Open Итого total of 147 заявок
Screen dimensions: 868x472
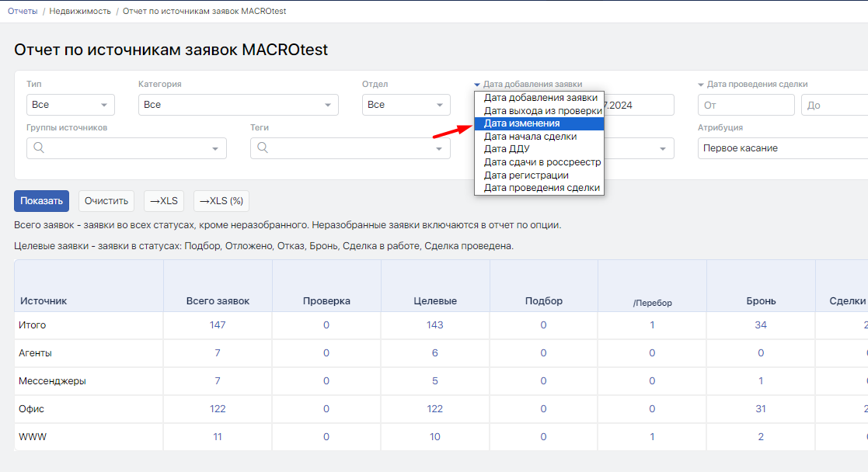point(218,324)
